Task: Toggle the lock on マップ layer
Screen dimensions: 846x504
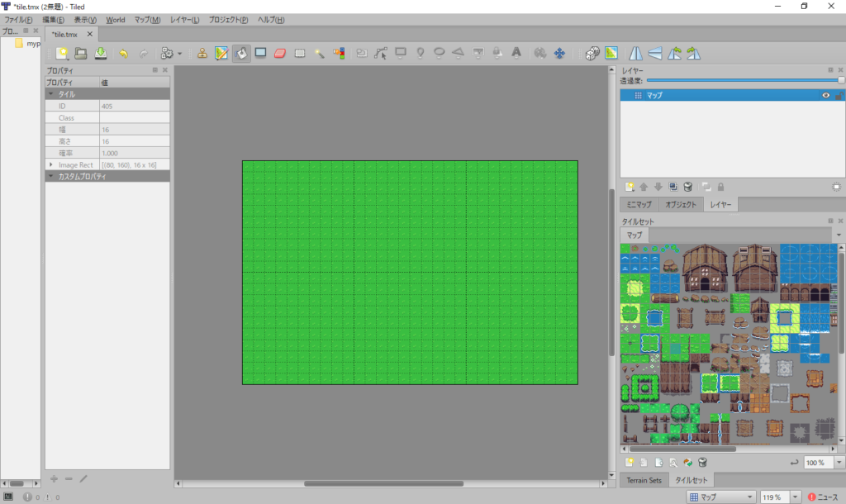Action: (838, 96)
